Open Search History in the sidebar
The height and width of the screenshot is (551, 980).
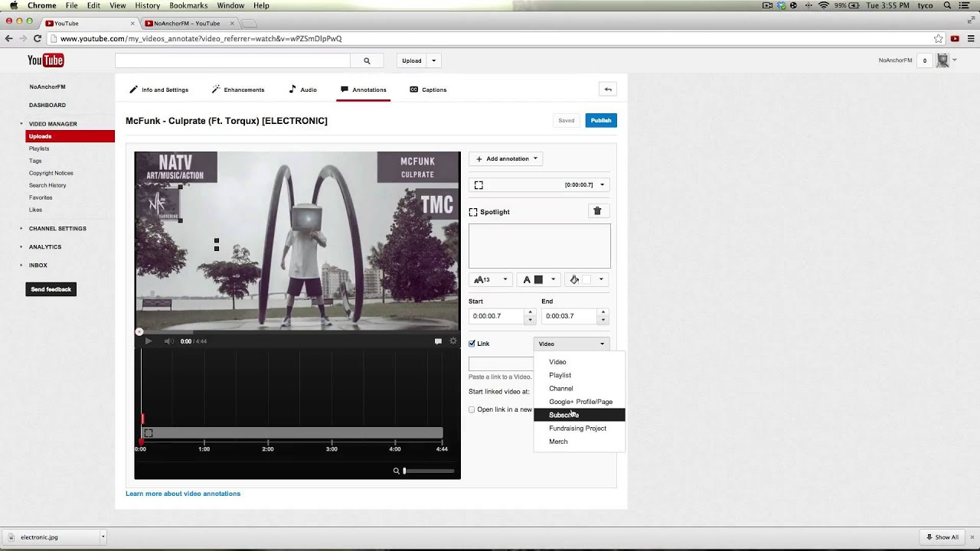click(47, 185)
